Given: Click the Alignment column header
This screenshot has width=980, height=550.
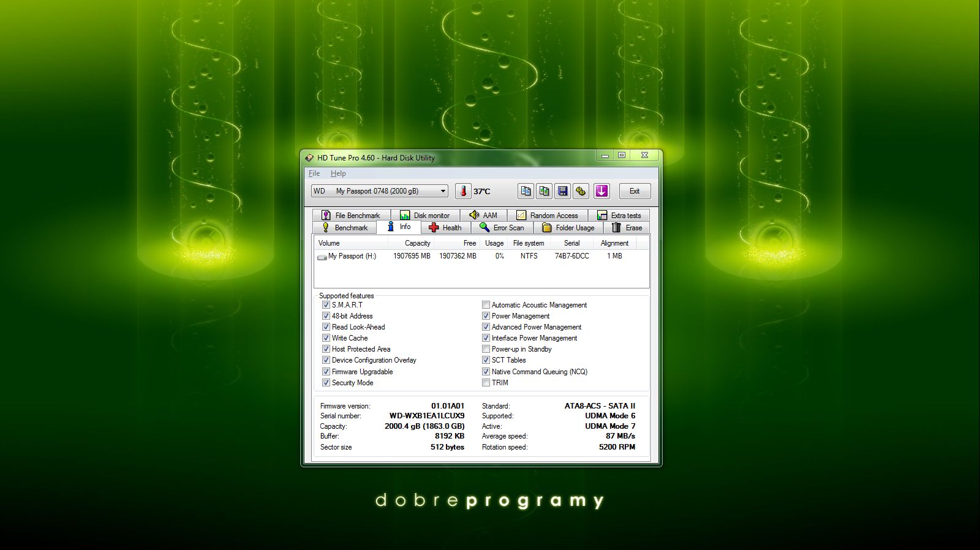Looking at the screenshot, I should tap(615, 243).
